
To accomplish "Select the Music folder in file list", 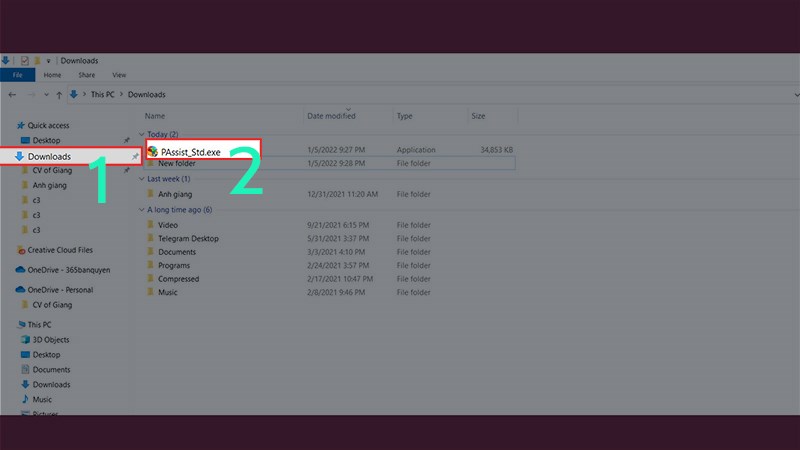I will 168,292.
